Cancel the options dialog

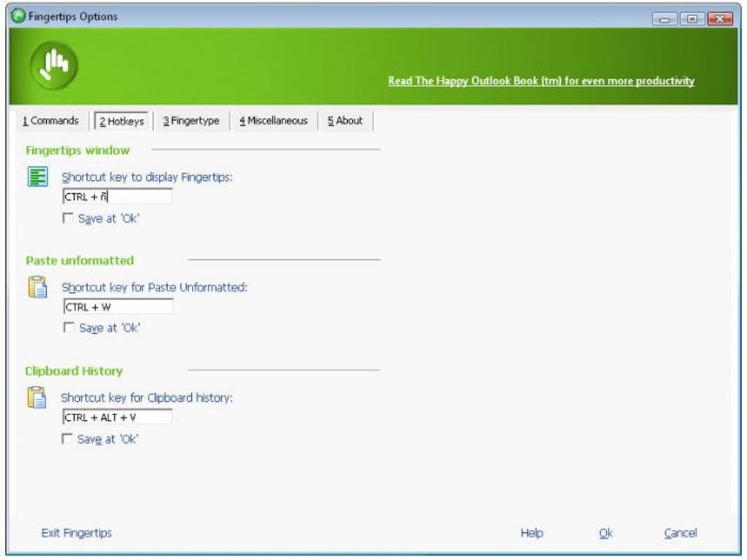pyautogui.click(x=680, y=533)
